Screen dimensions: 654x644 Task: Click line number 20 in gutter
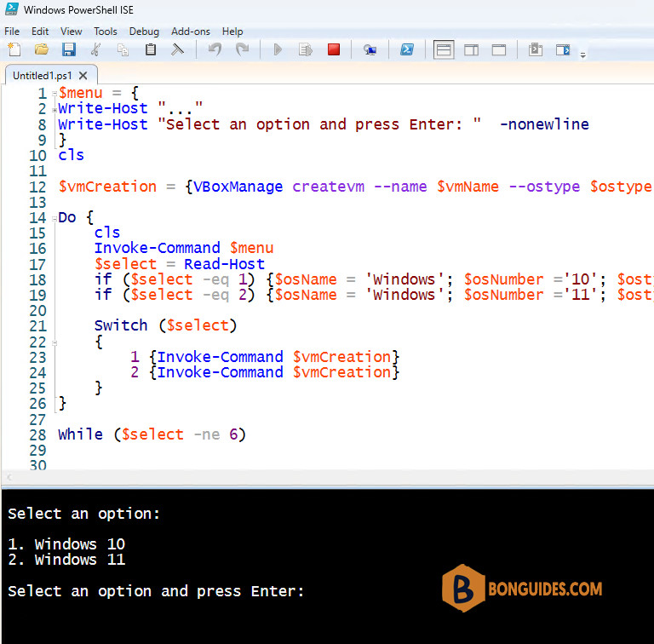pos(37,311)
